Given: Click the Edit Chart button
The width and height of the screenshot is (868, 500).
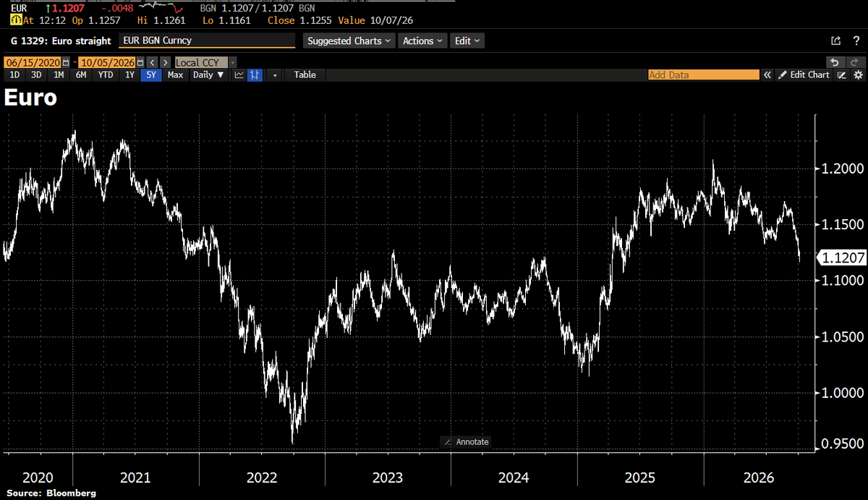Looking at the screenshot, I should (804, 75).
